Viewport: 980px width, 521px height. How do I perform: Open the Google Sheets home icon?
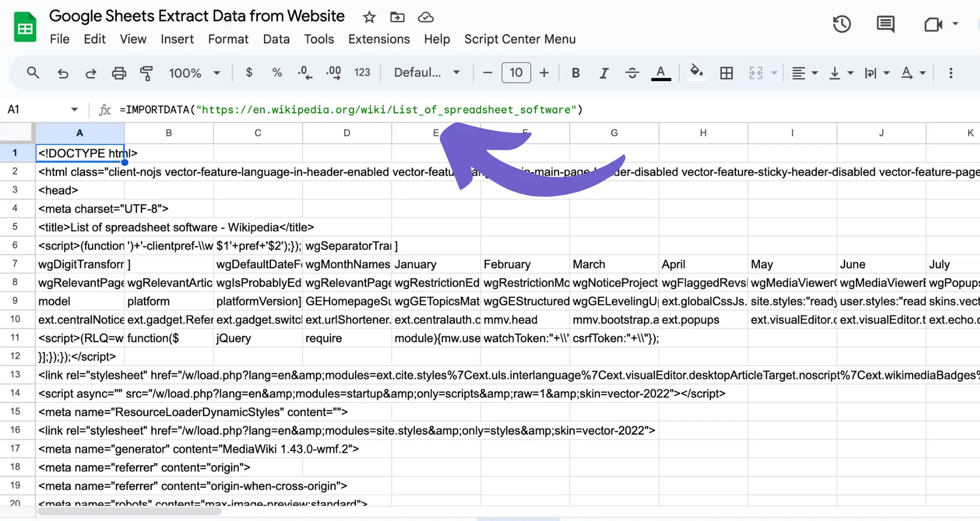[25, 27]
